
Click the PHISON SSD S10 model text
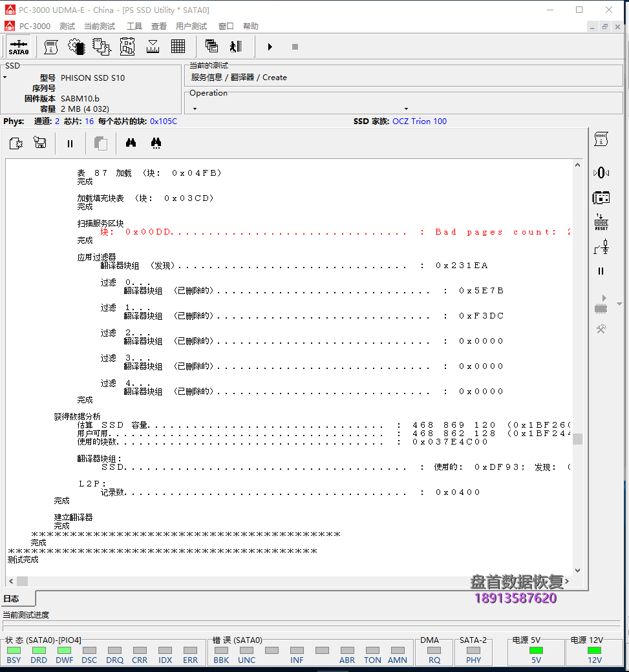pyautogui.click(x=92, y=78)
